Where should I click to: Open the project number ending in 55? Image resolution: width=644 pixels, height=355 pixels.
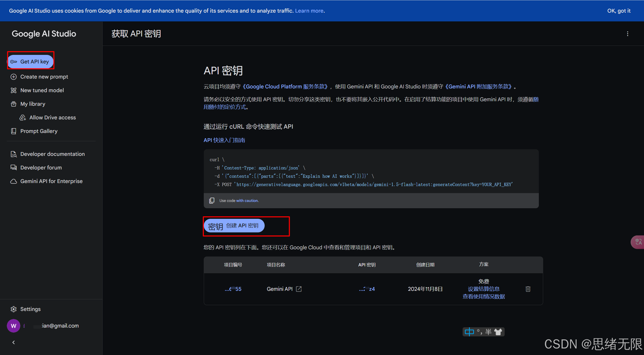pyautogui.click(x=233, y=289)
